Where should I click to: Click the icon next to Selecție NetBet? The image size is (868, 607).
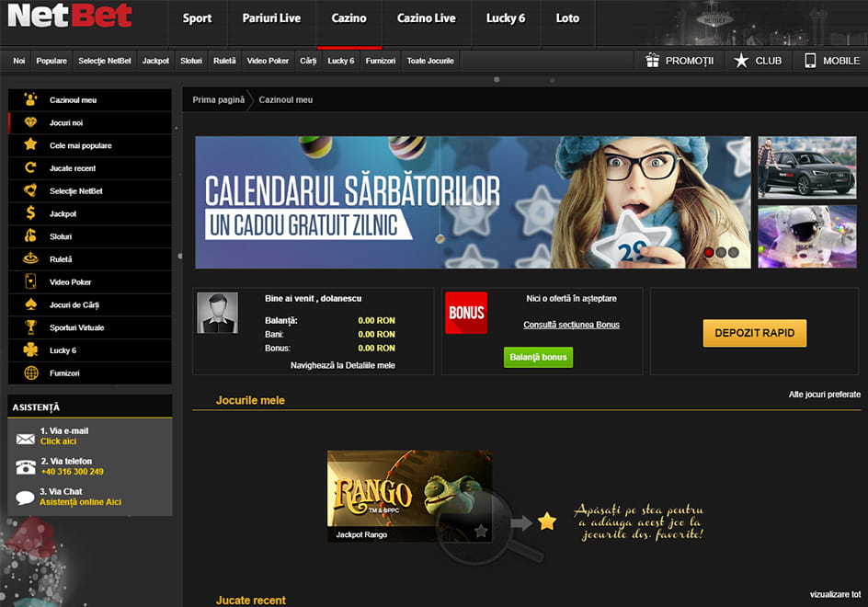pyautogui.click(x=30, y=190)
